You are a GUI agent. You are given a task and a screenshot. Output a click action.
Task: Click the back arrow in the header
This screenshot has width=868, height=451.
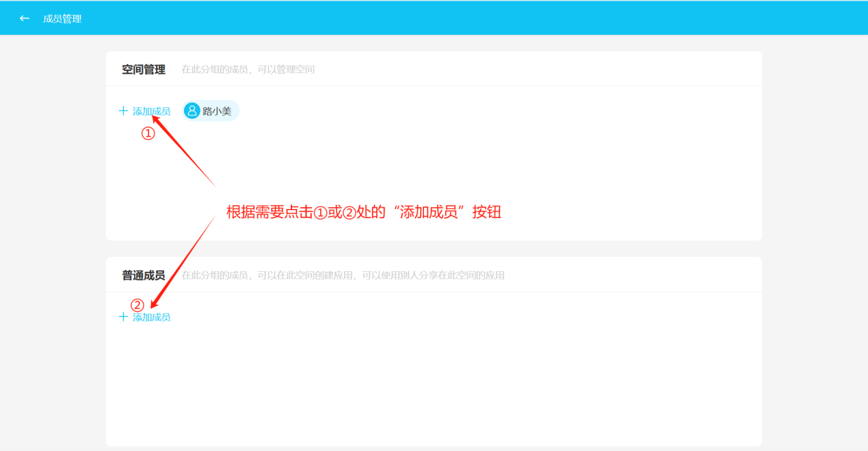pos(25,18)
